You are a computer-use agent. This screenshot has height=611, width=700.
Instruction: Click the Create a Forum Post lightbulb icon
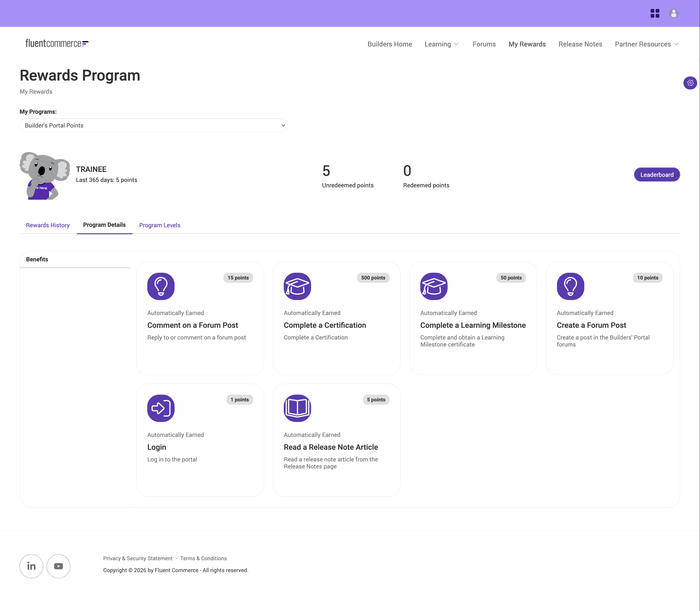coord(570,286)
